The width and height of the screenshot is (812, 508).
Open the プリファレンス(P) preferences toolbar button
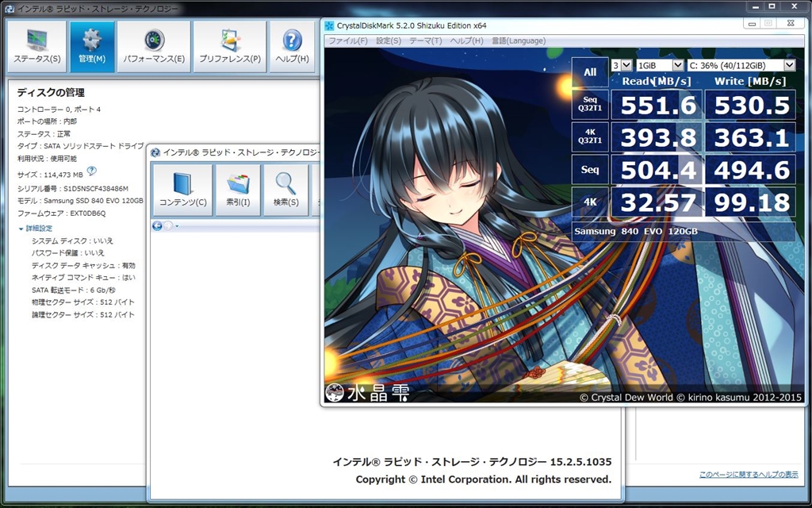coord(230,47)
